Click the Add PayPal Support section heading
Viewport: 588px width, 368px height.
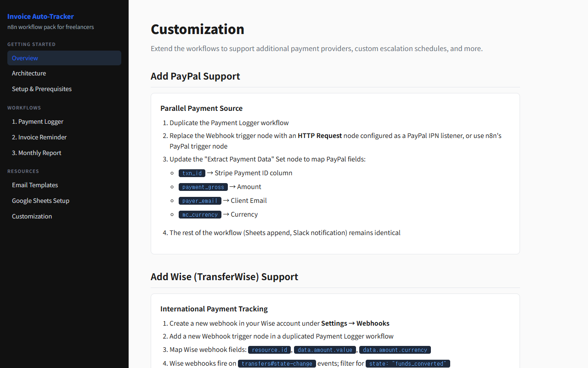point(195,76)
